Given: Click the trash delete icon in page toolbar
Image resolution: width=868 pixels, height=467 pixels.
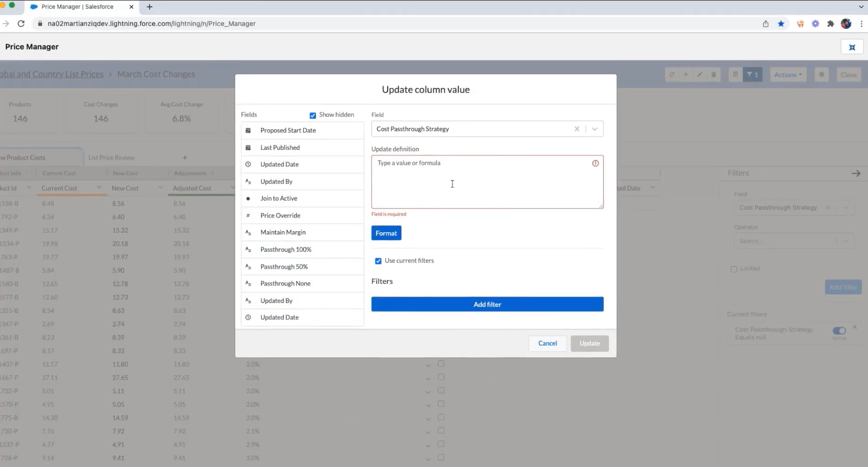Looking at the screenshot, I should pyautogui.click(x=714, y=74).
